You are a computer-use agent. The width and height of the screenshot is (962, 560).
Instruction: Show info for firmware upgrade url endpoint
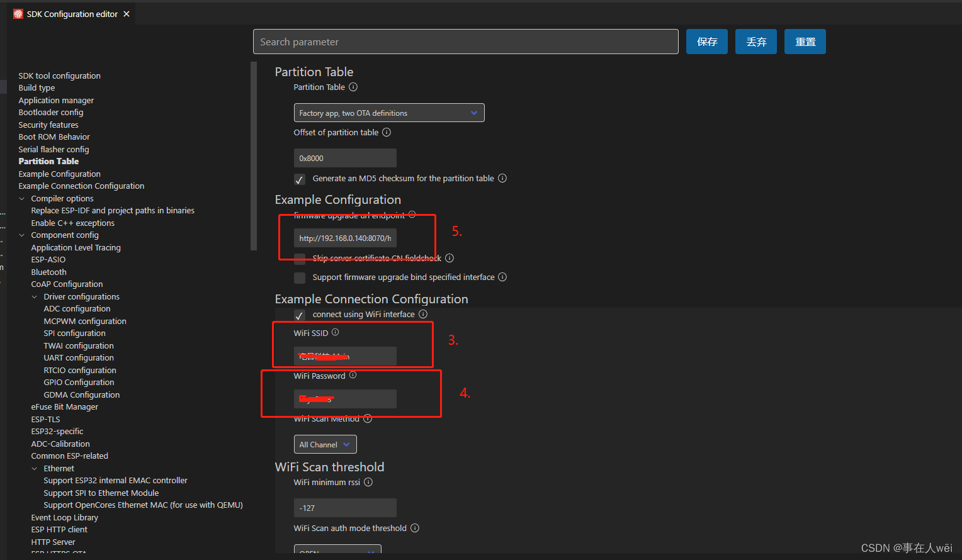pyautogui.click(x=412, y=214)
